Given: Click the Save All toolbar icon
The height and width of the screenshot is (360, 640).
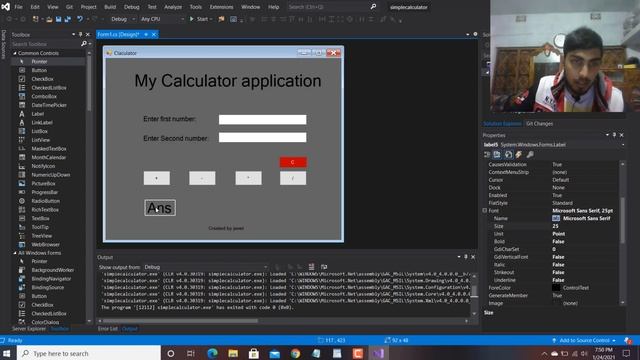Looking at the screenshot, I should 67,19.
